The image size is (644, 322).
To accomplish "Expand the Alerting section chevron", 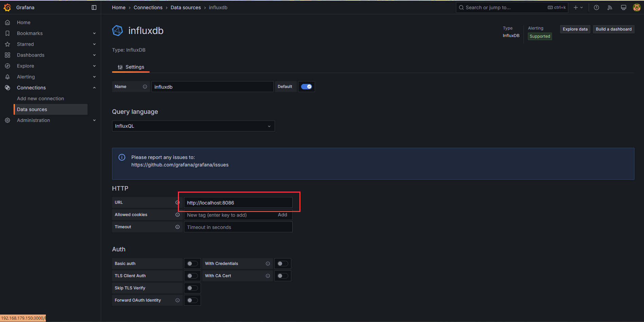I will pos(94,77).
